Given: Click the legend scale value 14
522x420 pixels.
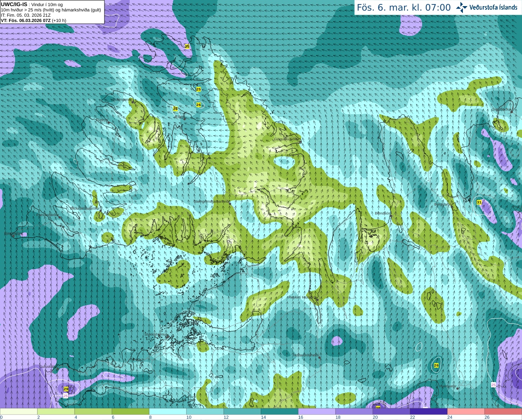Looking at the screenshot, I should (x=263, y=417).
